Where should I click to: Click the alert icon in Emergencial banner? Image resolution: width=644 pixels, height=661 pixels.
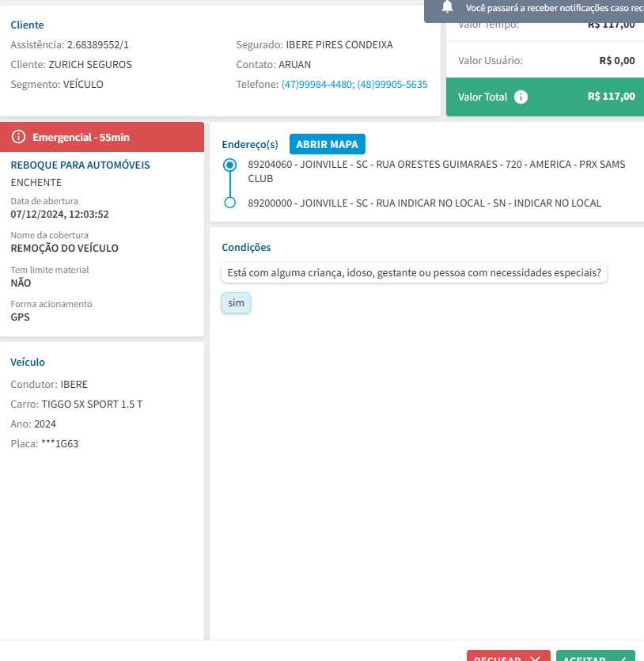[x=19, y=138]
